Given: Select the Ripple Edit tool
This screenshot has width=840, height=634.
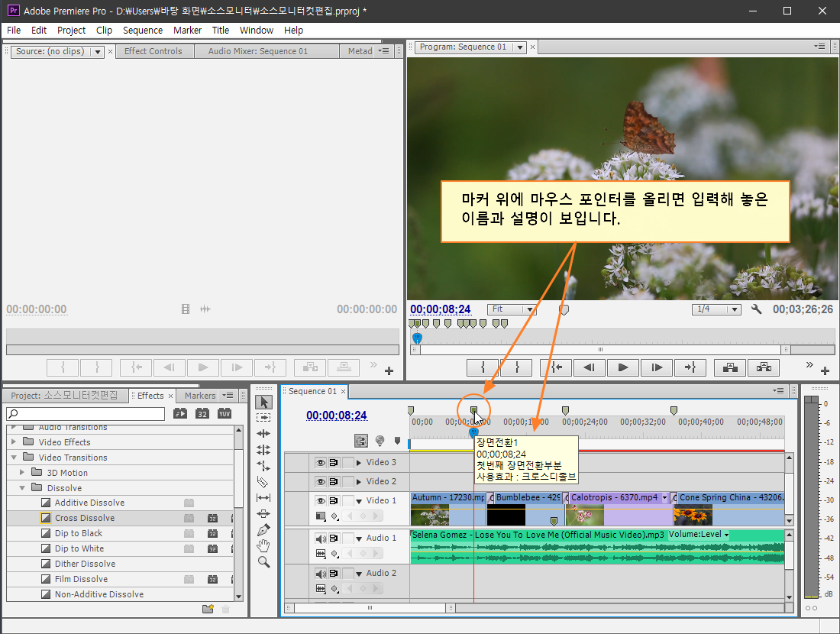Looking at the screenshot, I should (263, 434).
